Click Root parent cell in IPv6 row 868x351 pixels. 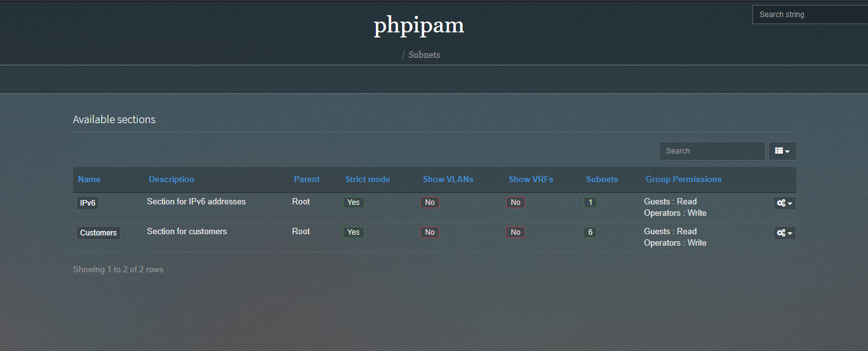pyautogui.click(x=301, y=201)
